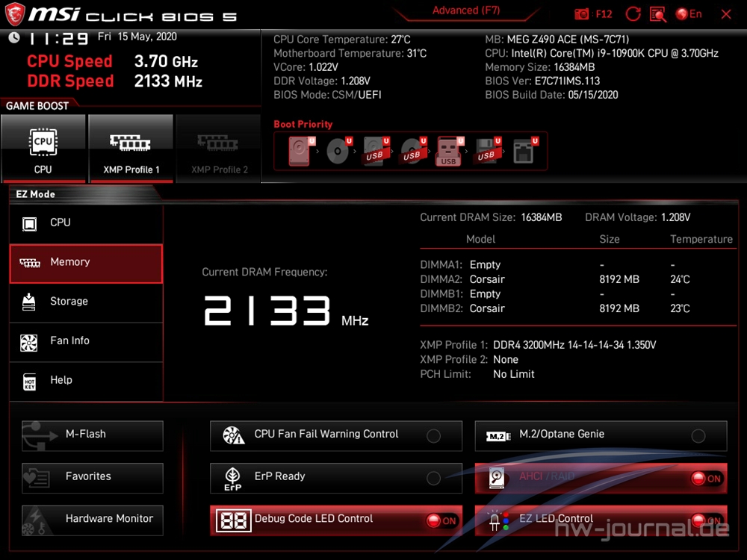This screenshot has width=747, height=560.
Task: Click the GAME BOOST label
Action: click(x=37, y=106)
